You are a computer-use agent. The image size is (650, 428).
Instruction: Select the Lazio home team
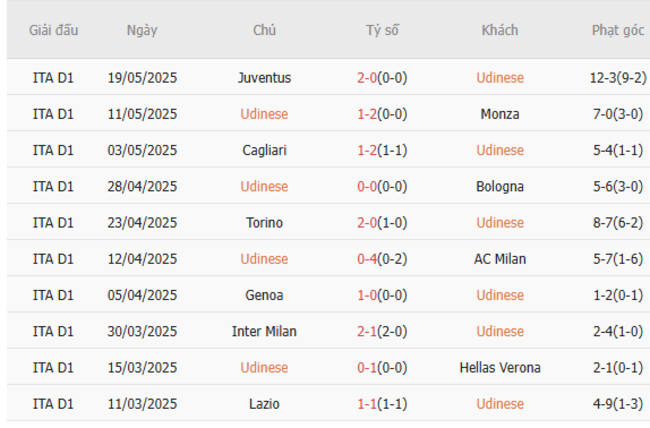(265, 404)
